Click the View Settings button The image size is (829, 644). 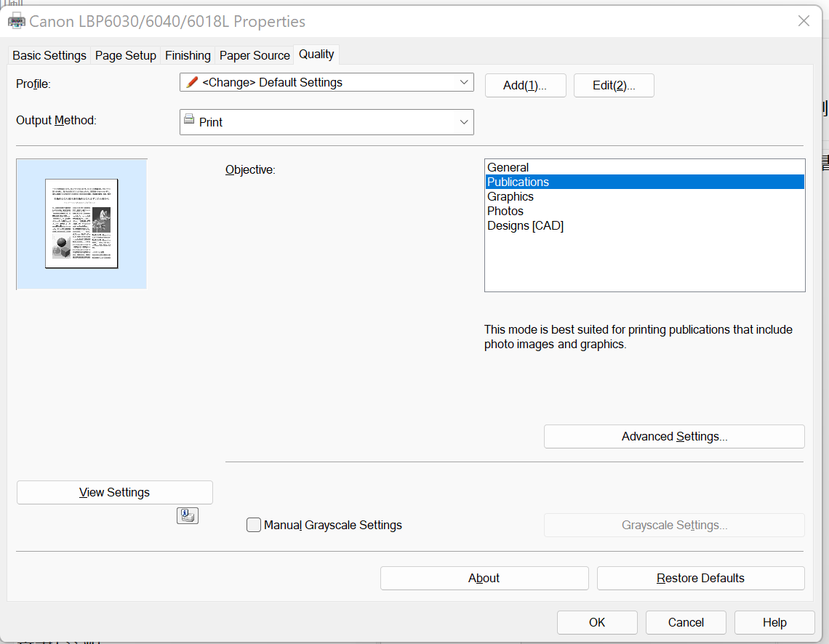pyautogui.click(x=115, y=492)
